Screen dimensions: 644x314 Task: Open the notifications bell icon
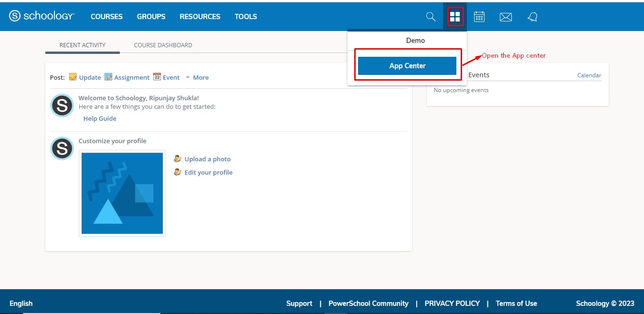(532, 17)
